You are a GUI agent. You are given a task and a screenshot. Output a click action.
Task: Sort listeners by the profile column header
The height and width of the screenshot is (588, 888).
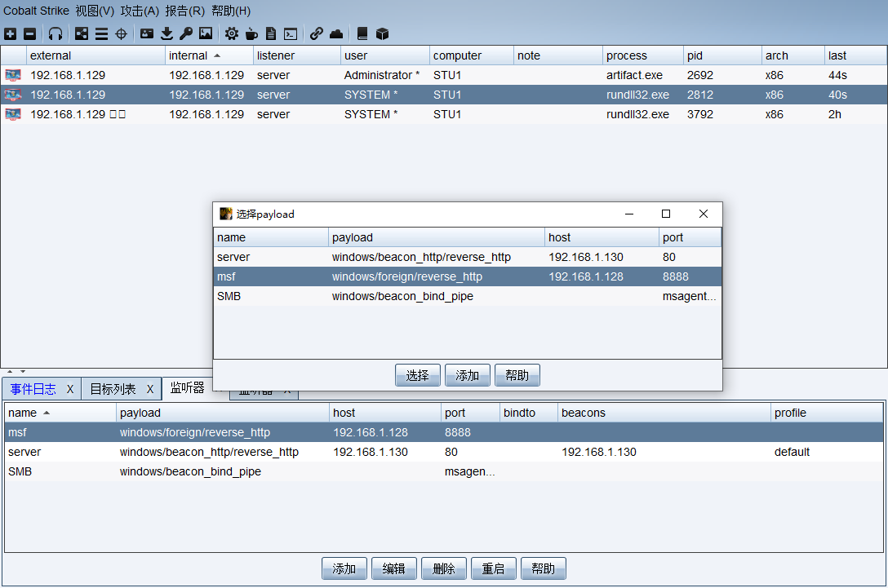(x=827, y=413)
